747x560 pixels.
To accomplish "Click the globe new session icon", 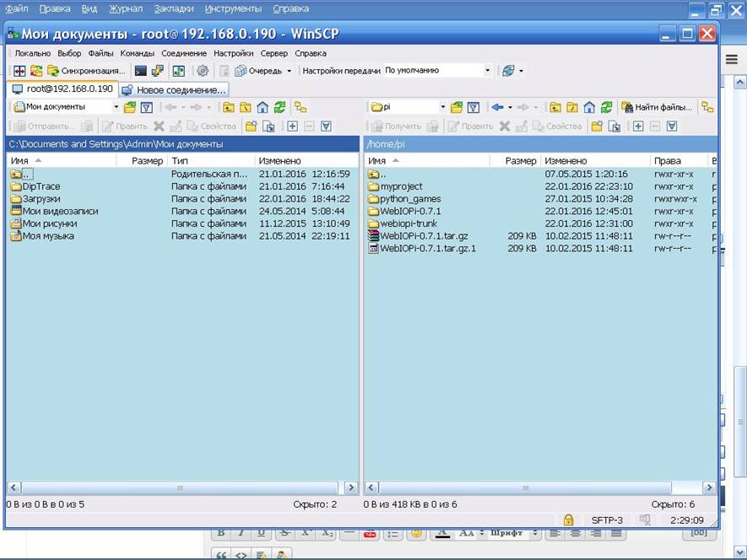I will coord(508,71).
